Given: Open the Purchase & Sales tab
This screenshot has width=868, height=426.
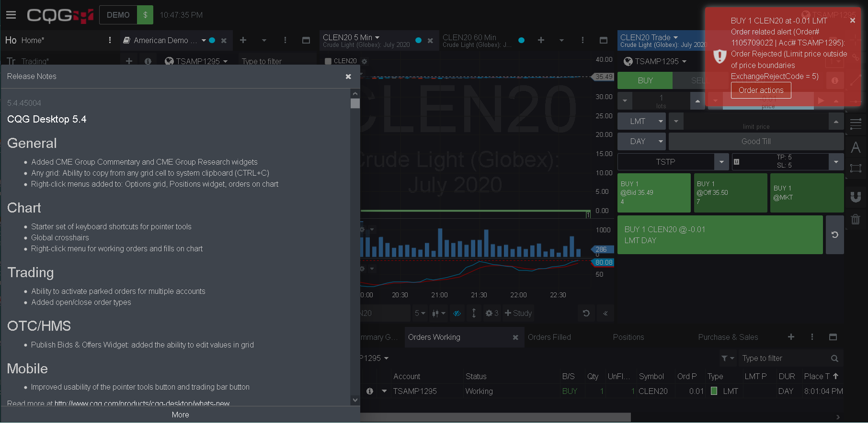Looking at the screenshot, I should 728,337.
